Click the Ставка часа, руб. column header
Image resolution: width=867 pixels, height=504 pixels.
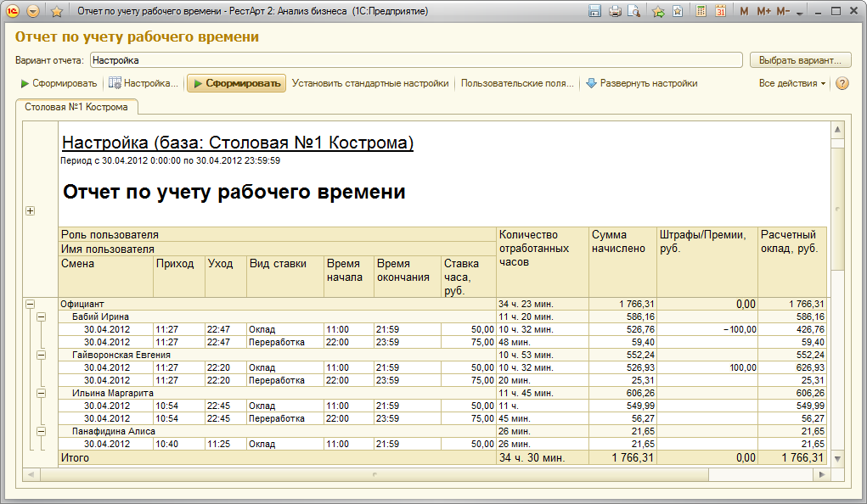(x=469, y=277)
